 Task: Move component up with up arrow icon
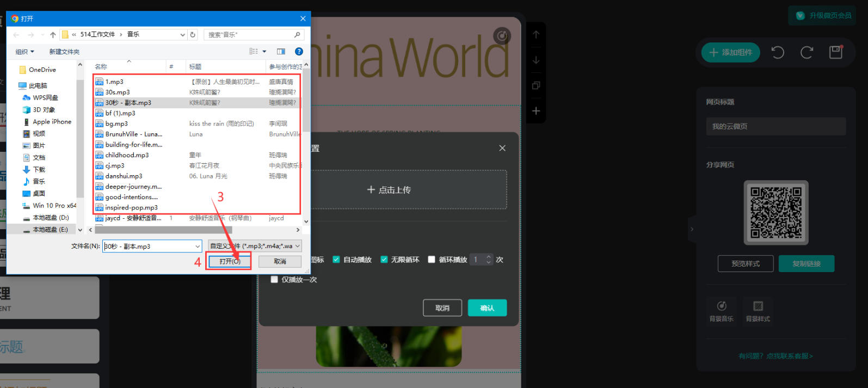coord(536,35)
